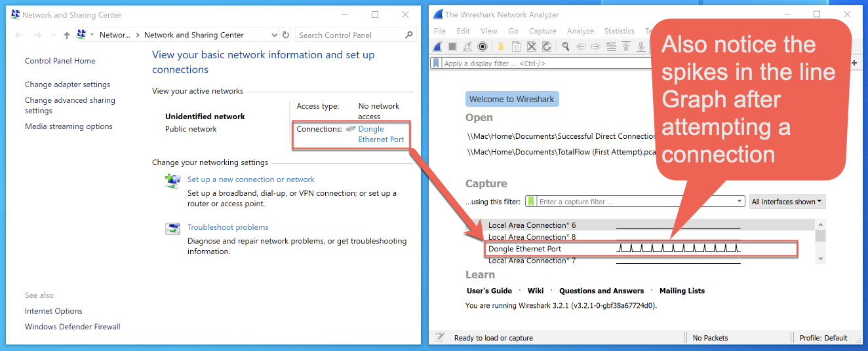Screen dimensions: 868x351
Task: Open Change adapter settings
Action: (68, 84)
